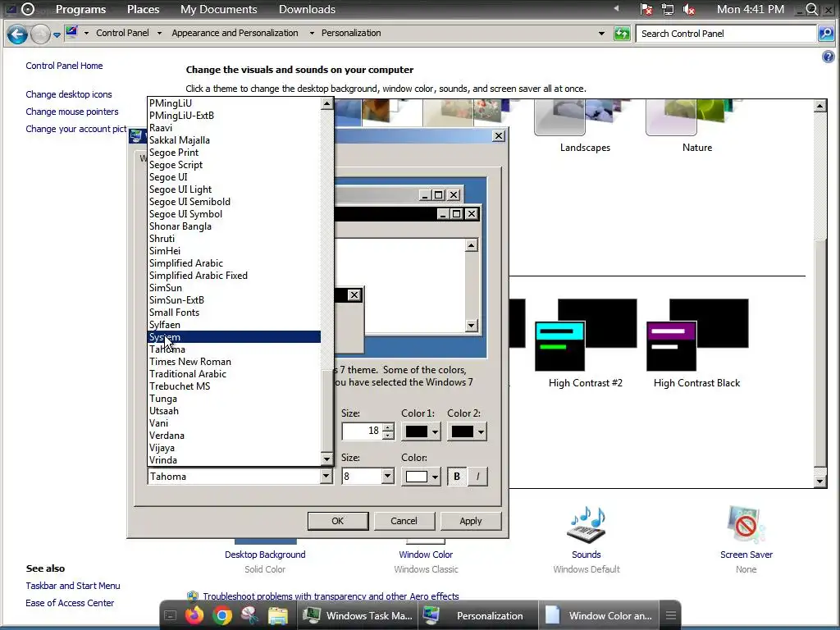840x630 pixels.
Task: Choose Segoe UI from the font list
Action: [234, 177]
